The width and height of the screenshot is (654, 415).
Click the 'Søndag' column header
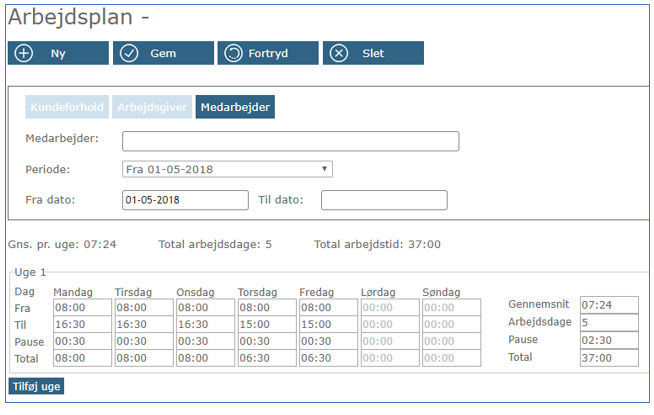click(441, 292)
